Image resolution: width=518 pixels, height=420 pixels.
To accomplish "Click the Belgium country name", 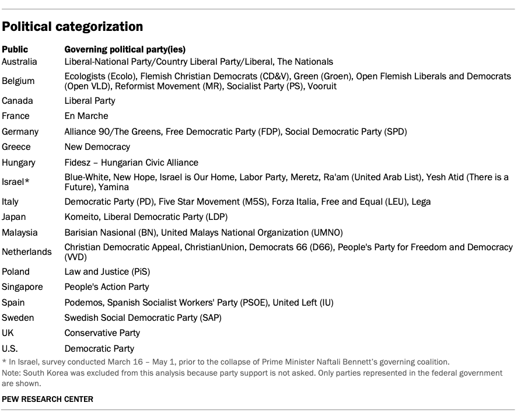I will pos(18,81).
